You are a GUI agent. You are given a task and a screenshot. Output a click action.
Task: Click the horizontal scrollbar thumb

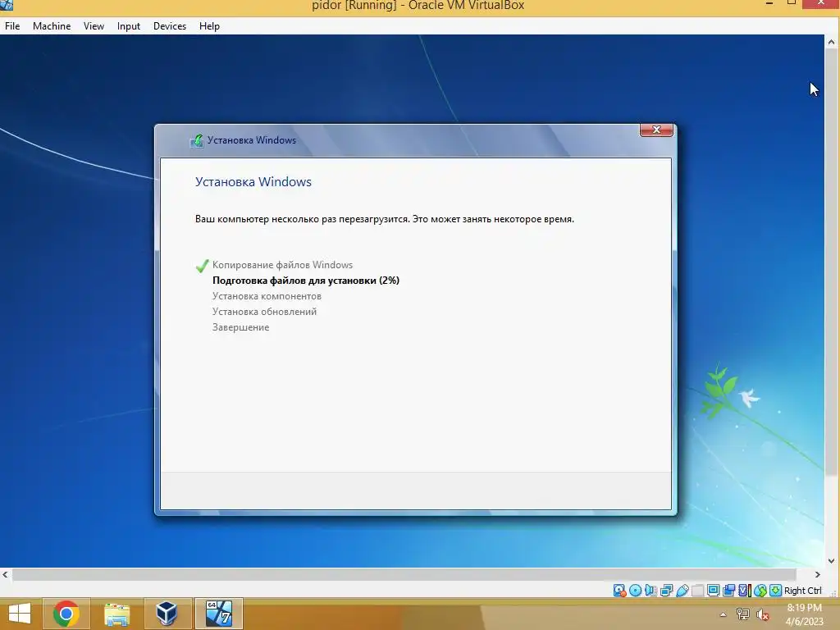[x=405, y=574]
